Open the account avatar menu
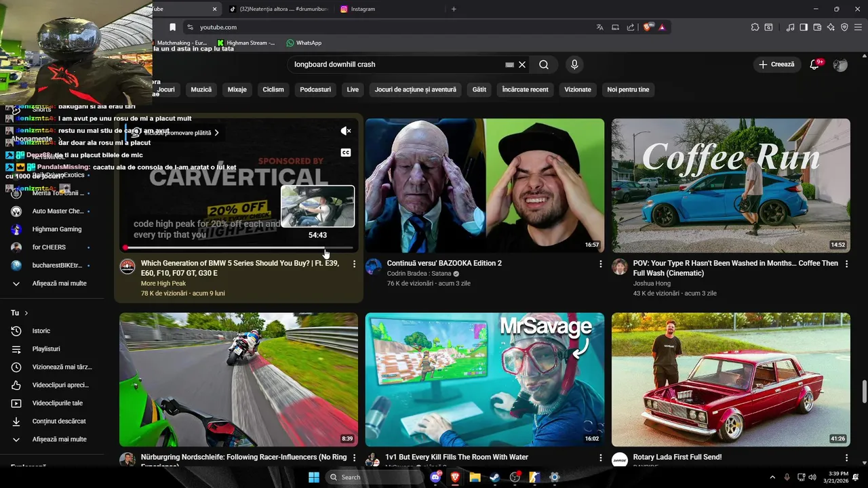 840,64
